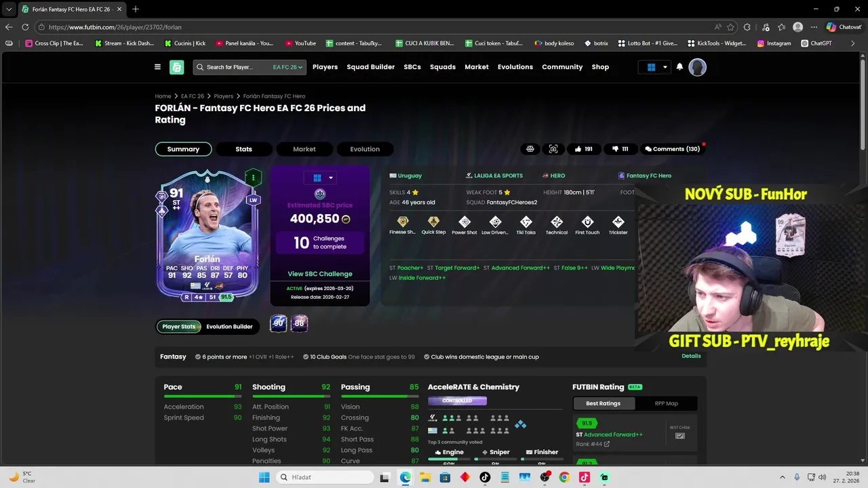The image size is (868, 488).
Task: Like the player with thumbs up 191
Action: (583, 149)
